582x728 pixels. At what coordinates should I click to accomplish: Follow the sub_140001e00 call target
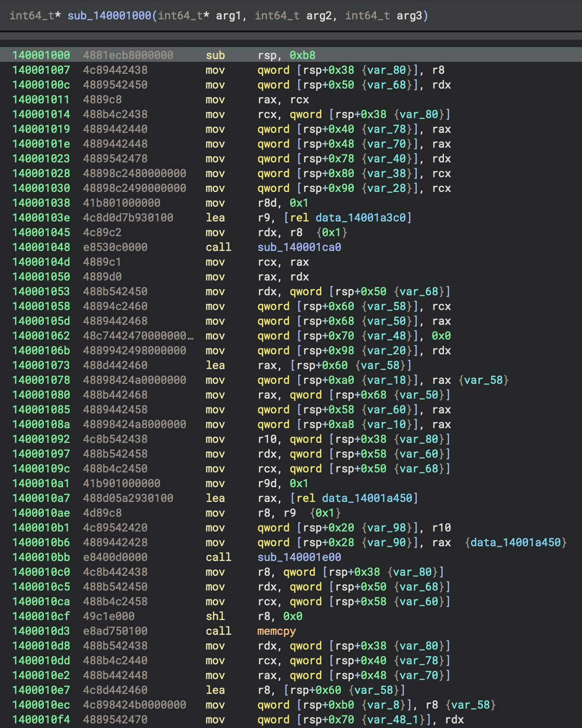[299, 557]
